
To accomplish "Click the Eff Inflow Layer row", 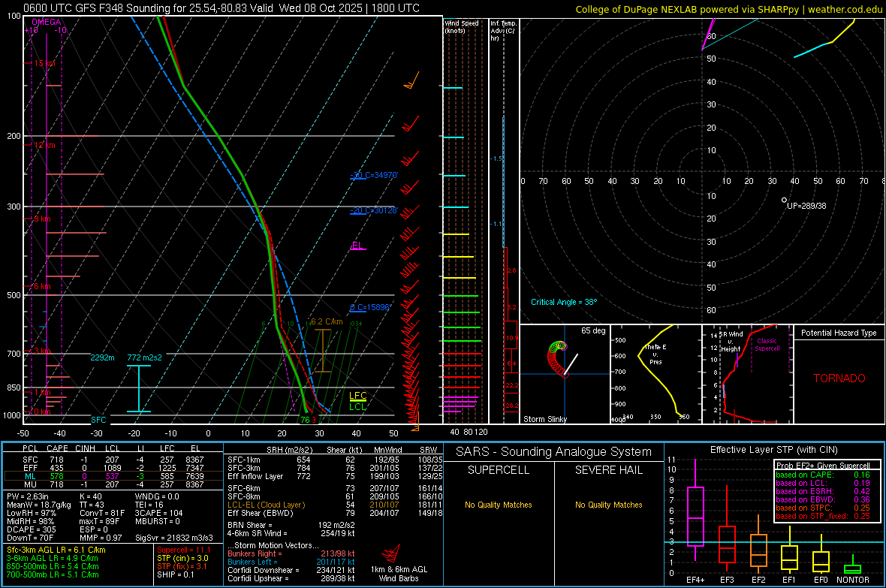I will (x=335, y=476).
